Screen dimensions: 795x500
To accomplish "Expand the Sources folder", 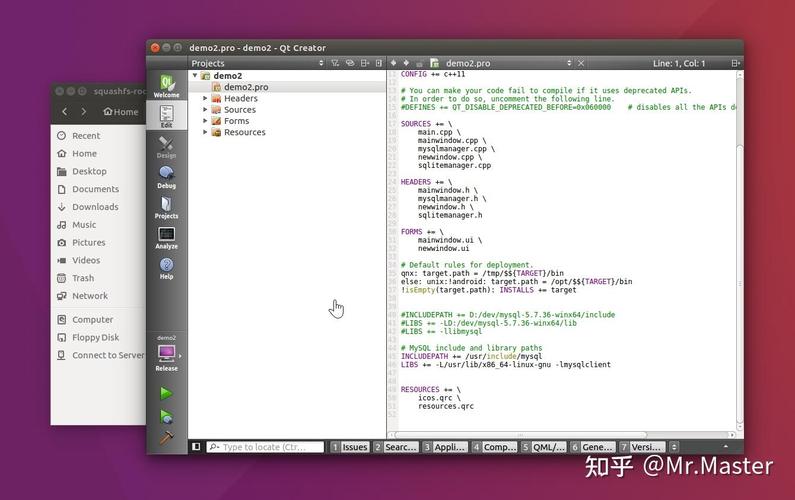I will pyautogui.click(x=205, y=110).
